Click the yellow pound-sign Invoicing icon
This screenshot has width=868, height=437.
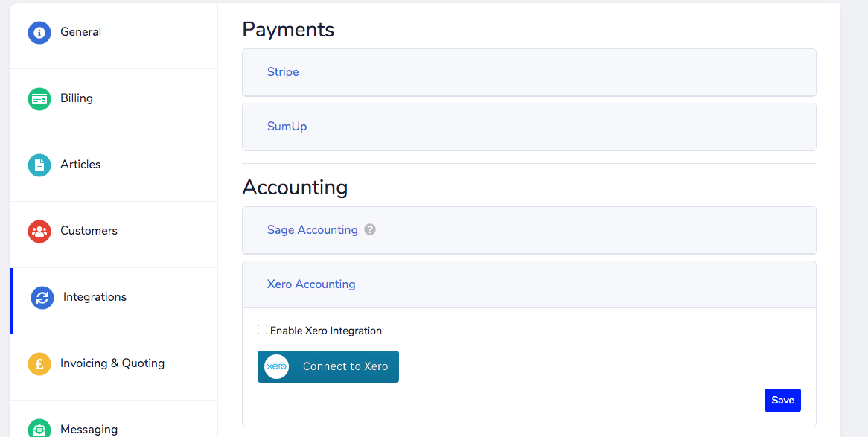39,364
